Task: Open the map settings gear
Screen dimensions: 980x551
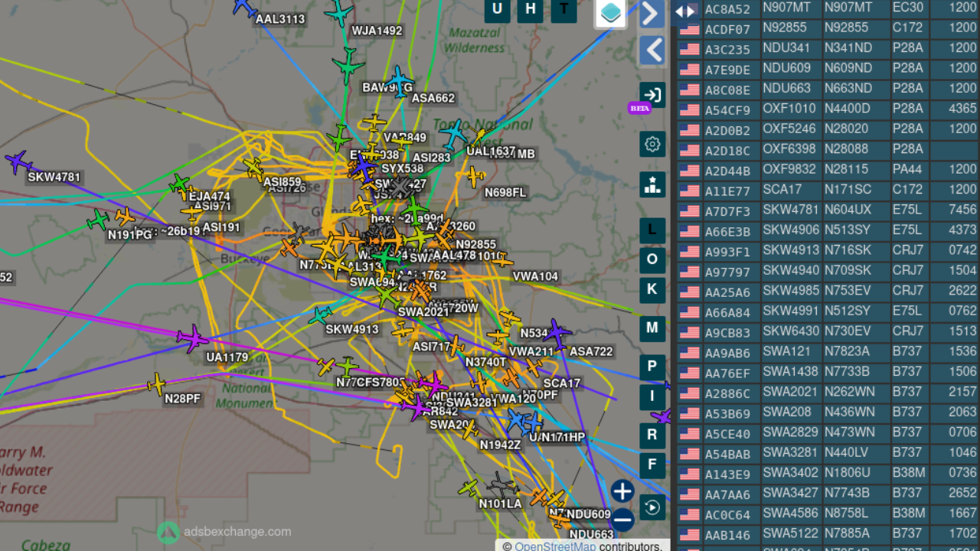Action: pos(652,144)
